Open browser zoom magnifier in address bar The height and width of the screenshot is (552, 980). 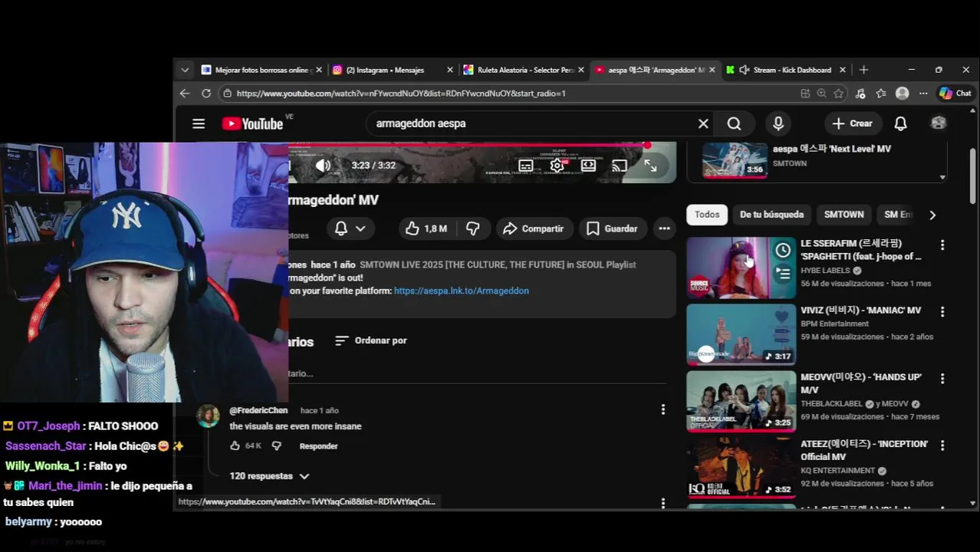(821, 94)
